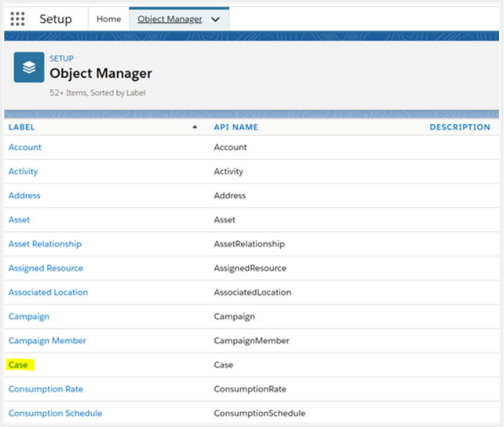Image resolution: width=504 pixels, height=427 pixels.
Task: Switch to the Home tab
Action: [x=109, y=19]
